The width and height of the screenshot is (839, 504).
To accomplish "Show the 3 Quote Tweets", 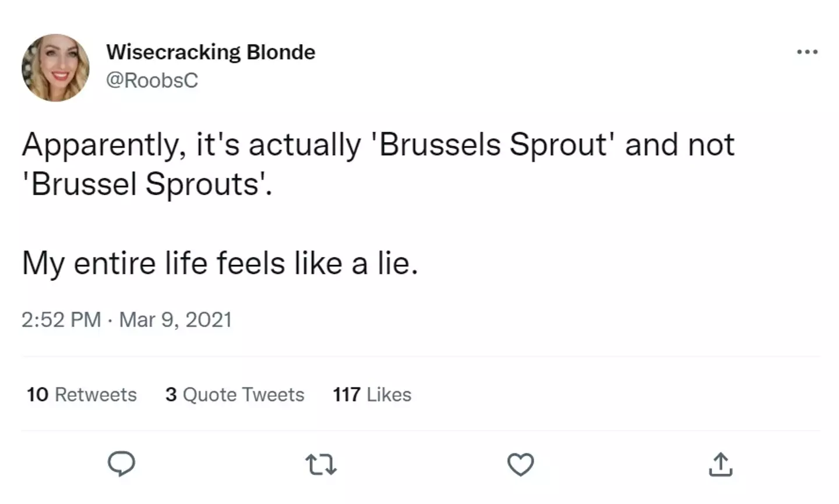I will coord(235,394).
